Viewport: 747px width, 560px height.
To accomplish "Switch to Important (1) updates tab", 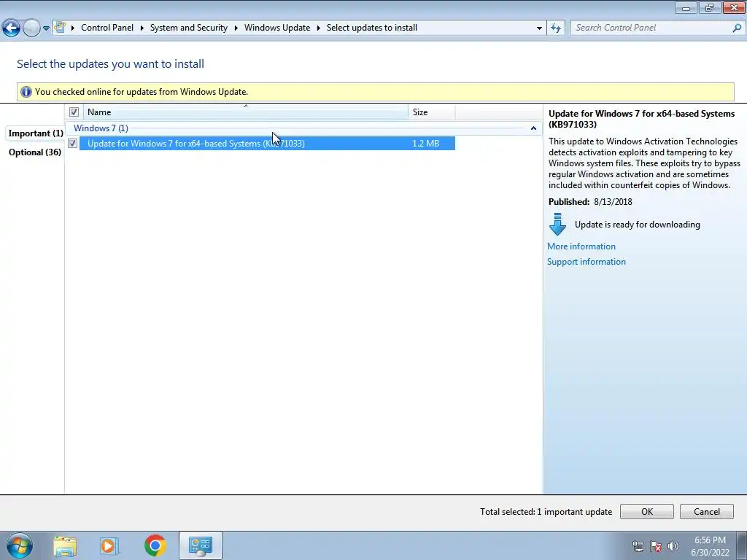I will pyautogui.click(x=36, y=133).
